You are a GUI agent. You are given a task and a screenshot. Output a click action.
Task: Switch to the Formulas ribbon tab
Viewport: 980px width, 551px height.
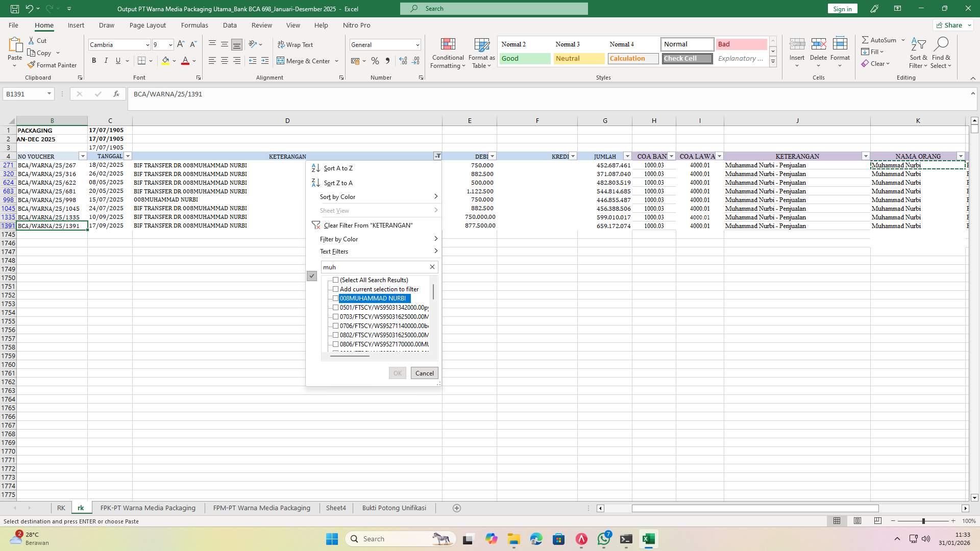[x=194, y=25]
